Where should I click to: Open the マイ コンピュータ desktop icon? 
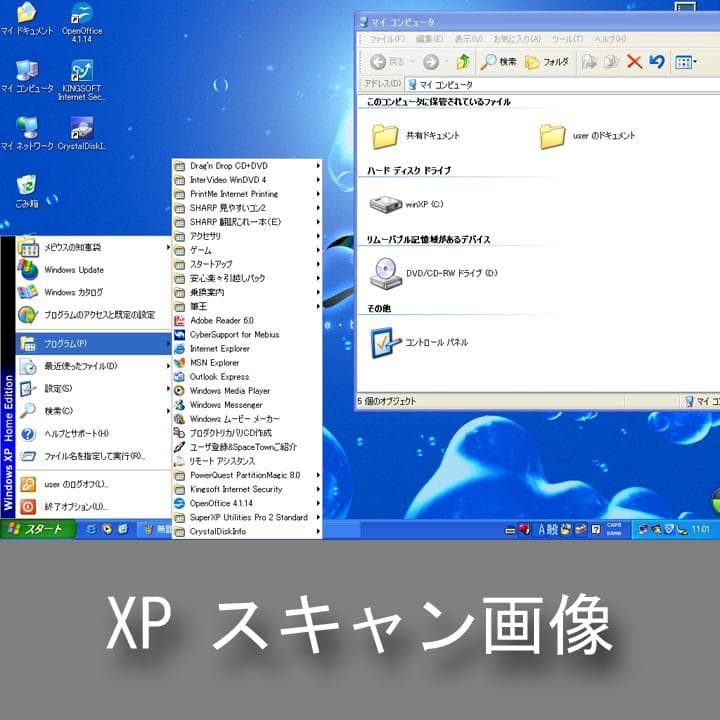click(27, 76)
